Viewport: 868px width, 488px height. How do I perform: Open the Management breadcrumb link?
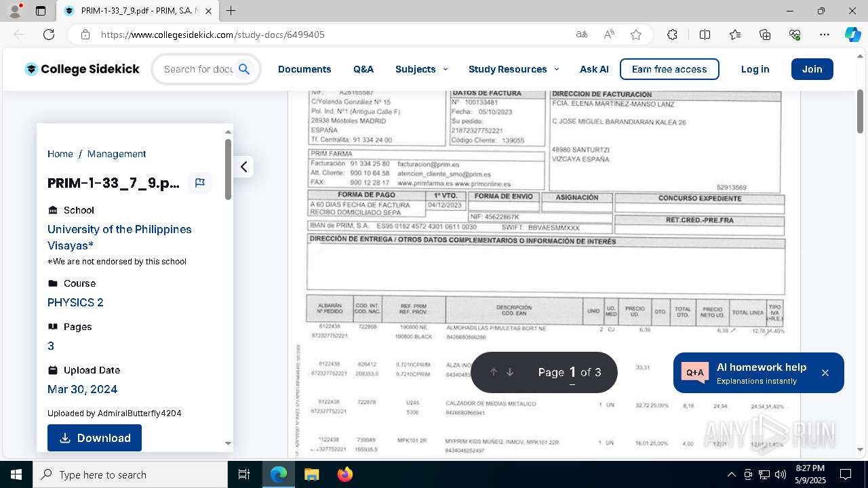pos(117,154)
